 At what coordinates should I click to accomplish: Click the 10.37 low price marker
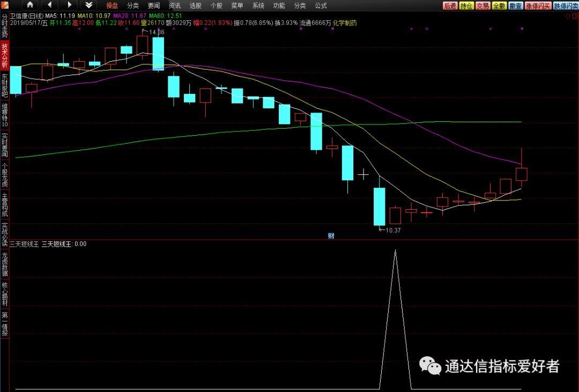click(x=392, y=230)
